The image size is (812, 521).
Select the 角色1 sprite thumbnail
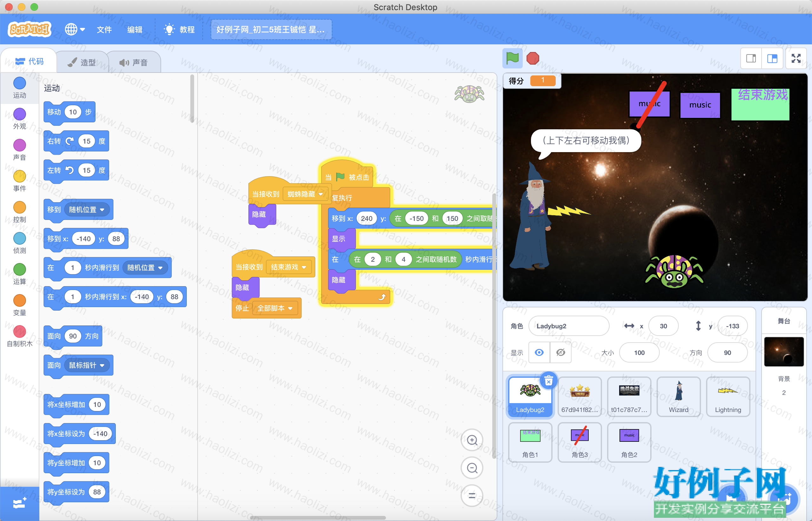pos(530,442)
